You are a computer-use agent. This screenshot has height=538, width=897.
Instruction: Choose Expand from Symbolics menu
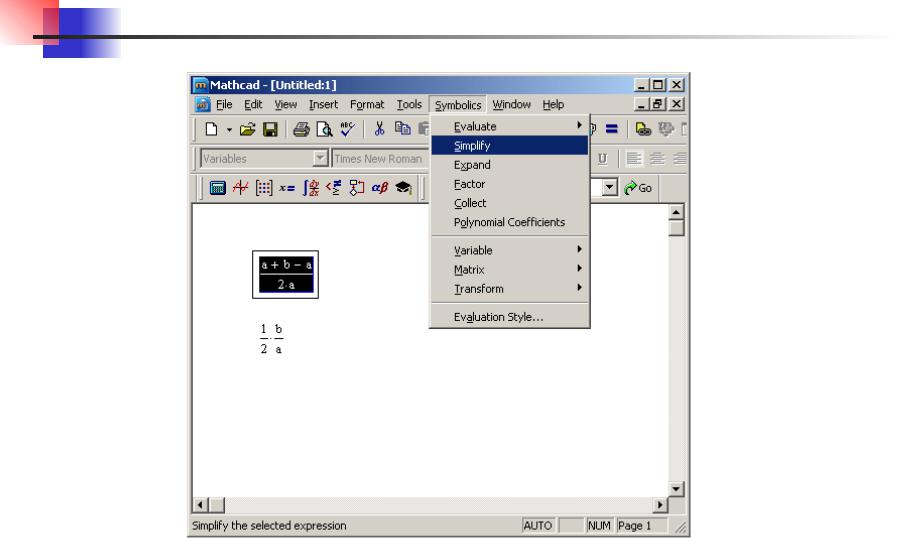(x=510, y=165)
